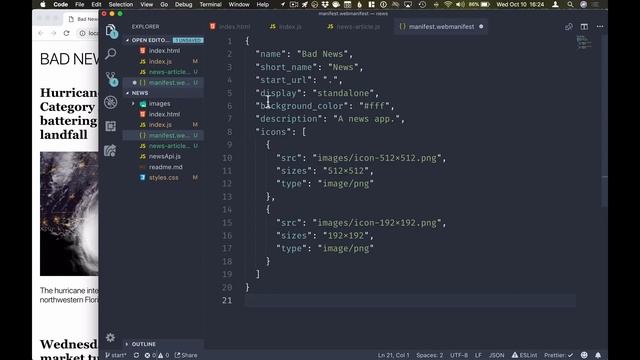Click the 1 unsaved badge in Open Editors
The height and width of the screenshot is (360, 640).
click(188, 40)
